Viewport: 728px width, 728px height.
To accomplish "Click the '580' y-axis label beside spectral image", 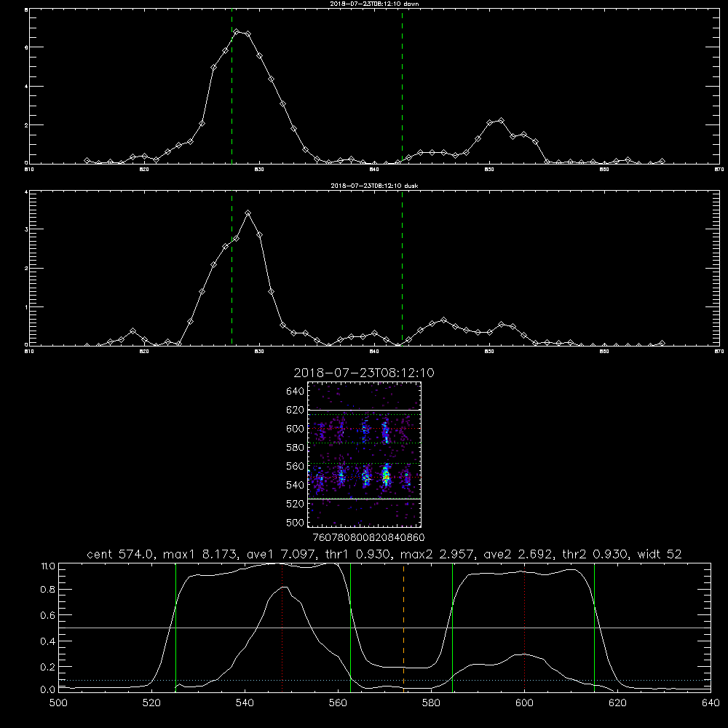I will 296,448.
